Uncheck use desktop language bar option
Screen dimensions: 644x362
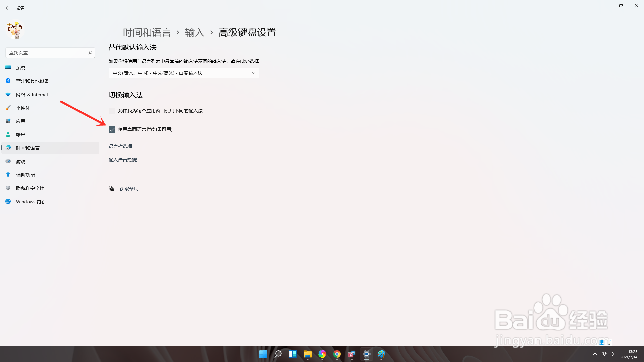112,130
